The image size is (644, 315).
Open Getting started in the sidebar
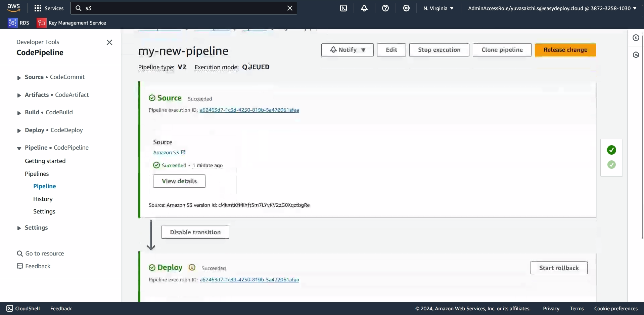click(45, 161)
